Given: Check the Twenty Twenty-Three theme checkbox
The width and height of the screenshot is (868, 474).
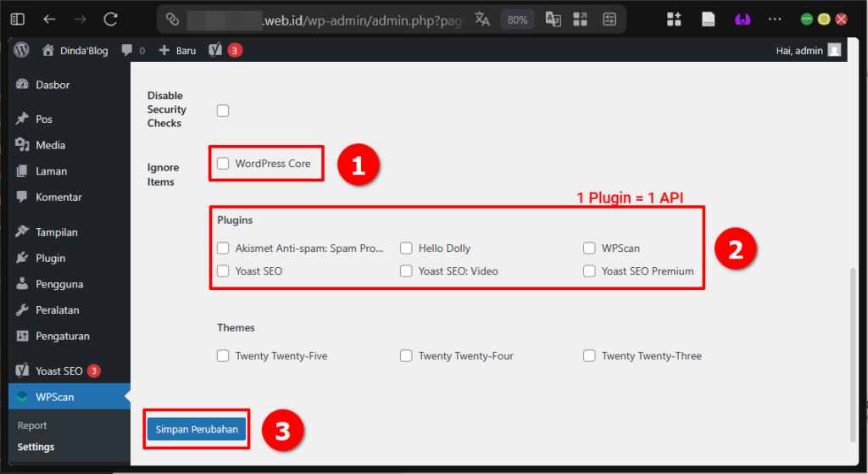Looking at the screenshot, I should [x=589, y=355].
